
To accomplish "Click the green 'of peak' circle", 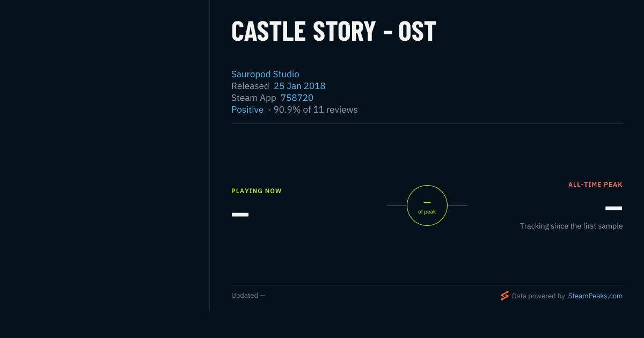I will [x=427, y=205].
